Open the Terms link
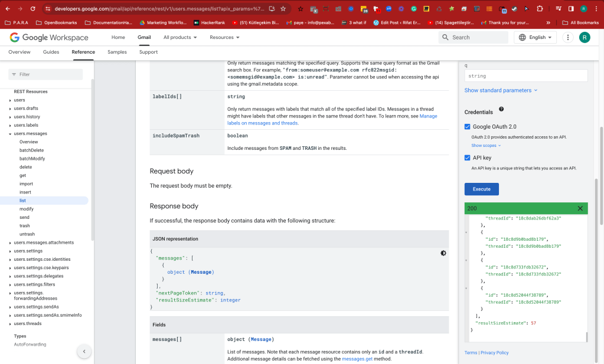This screenshot has width=604, height=364. tap(471, 353)
